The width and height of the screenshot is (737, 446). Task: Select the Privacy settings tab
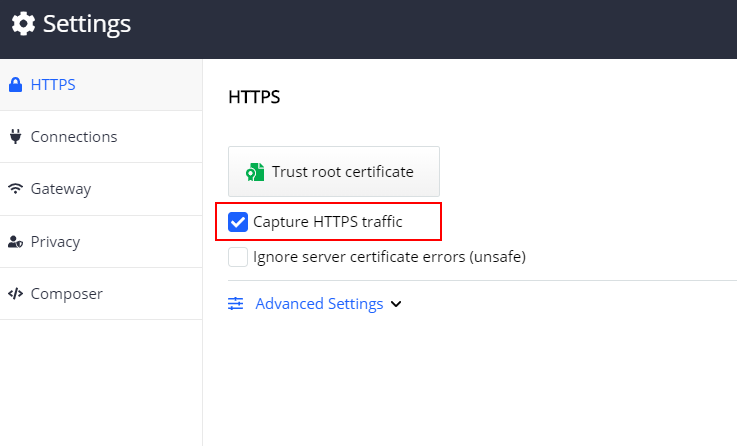click(x=101, y=242)
